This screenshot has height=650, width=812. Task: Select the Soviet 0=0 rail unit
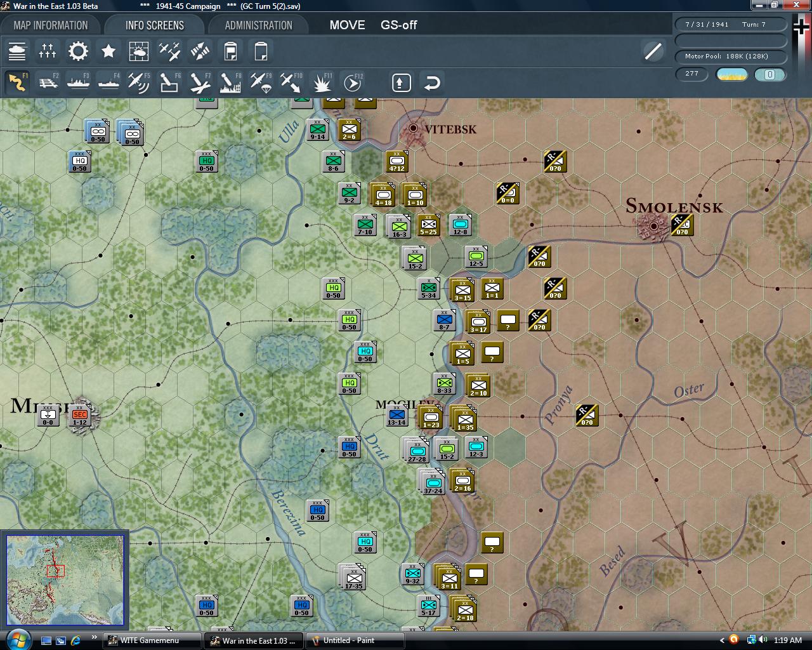click(507, 194)
